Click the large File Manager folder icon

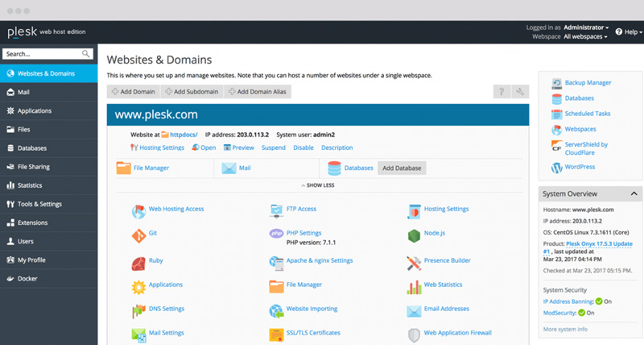[x=124, y=168]
